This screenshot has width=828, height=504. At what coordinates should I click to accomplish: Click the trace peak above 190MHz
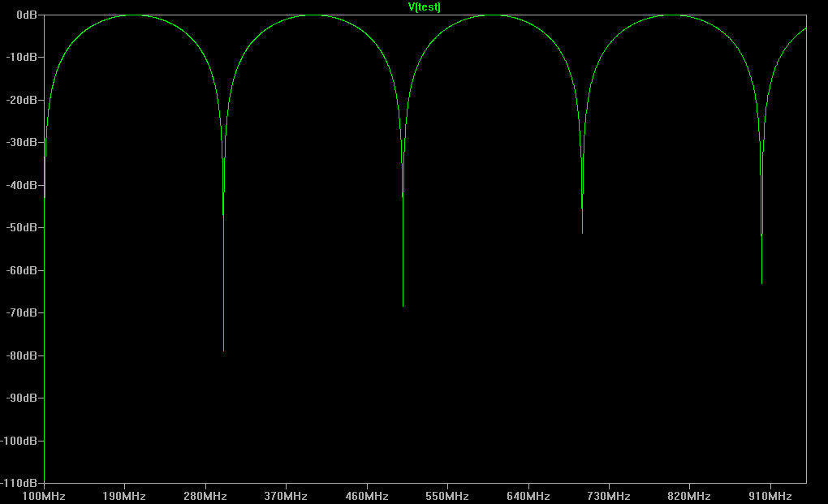[x=134, y=15]
